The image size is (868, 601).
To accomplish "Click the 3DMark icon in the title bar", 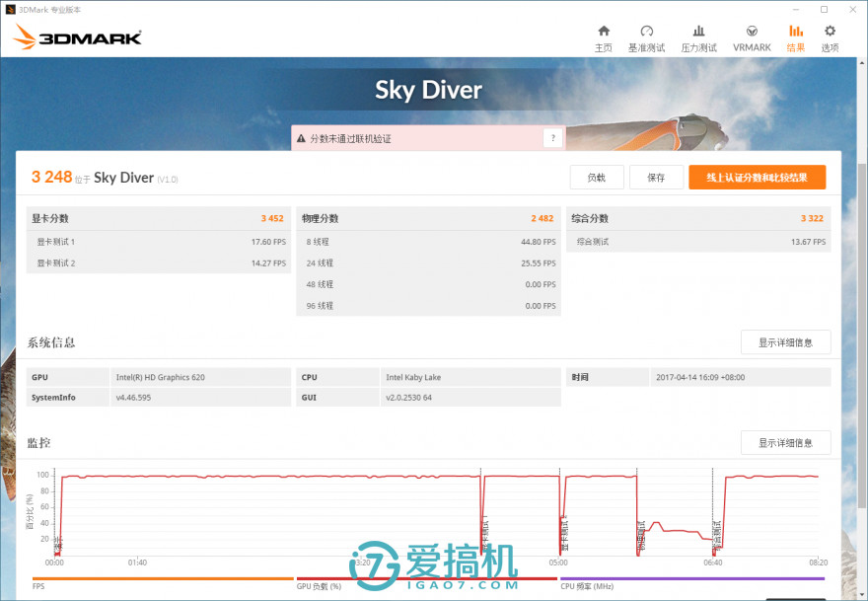I will pos(9,9).
